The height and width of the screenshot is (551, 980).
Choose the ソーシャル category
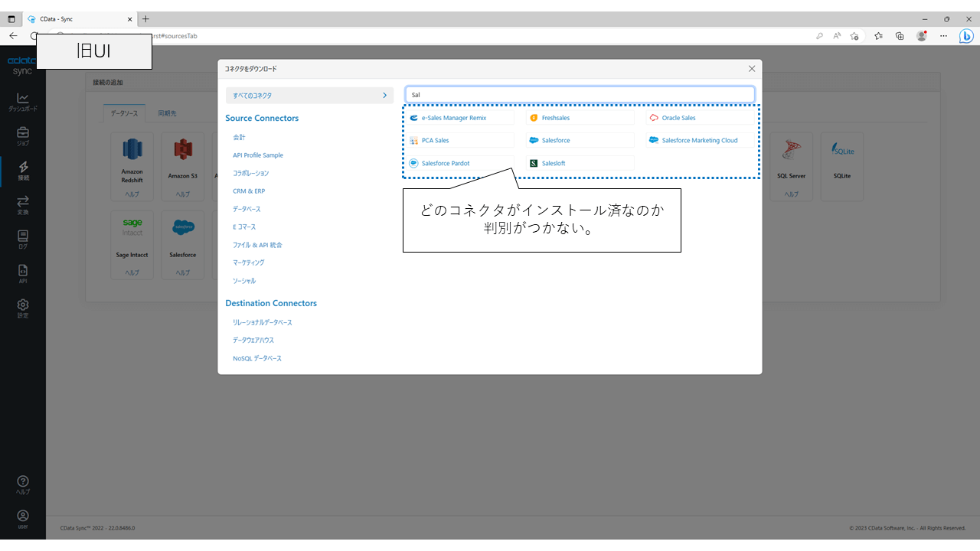[244, 281]
